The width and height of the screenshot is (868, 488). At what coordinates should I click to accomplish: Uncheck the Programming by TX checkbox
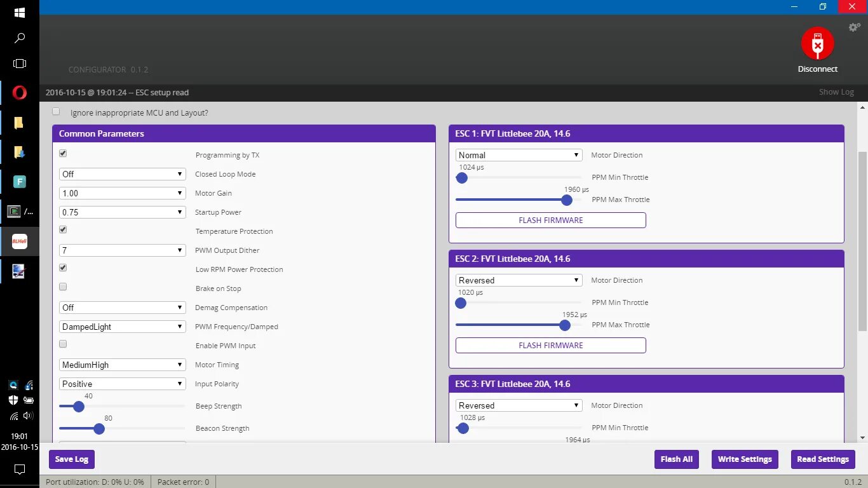pyautogui.click(x=63, y=154)
